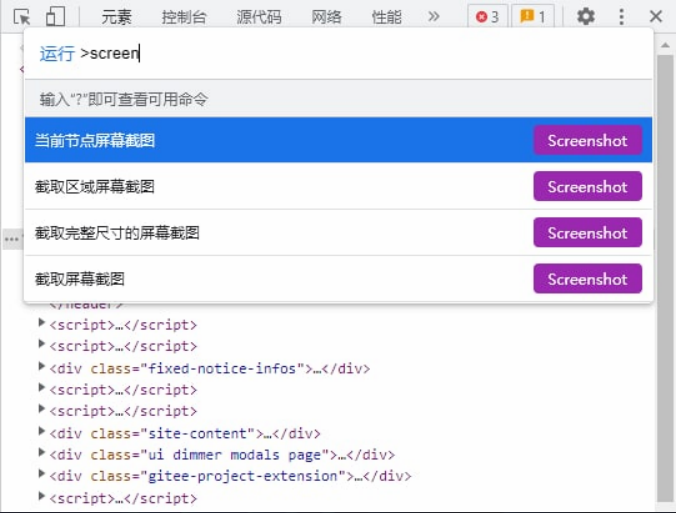Open the 源代码 tab
The image size is (676, 513).
(x=259, y=16)
